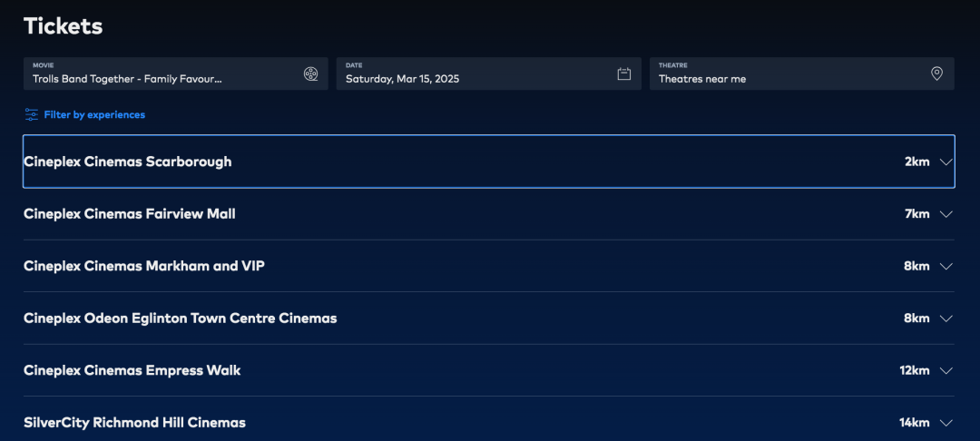Expand Cineplex Cinemas Fairview Mall chevron

(946, 214)
